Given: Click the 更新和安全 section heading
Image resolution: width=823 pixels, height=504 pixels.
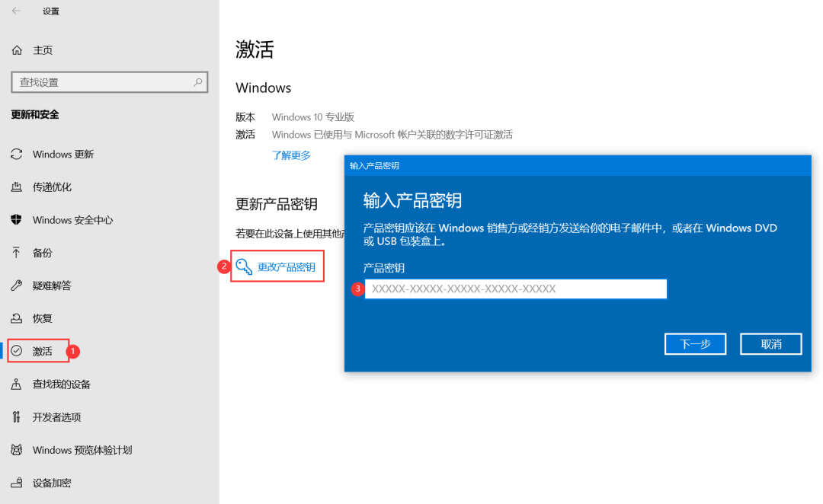Looking at the screenshot, I should tap(35, 114).
